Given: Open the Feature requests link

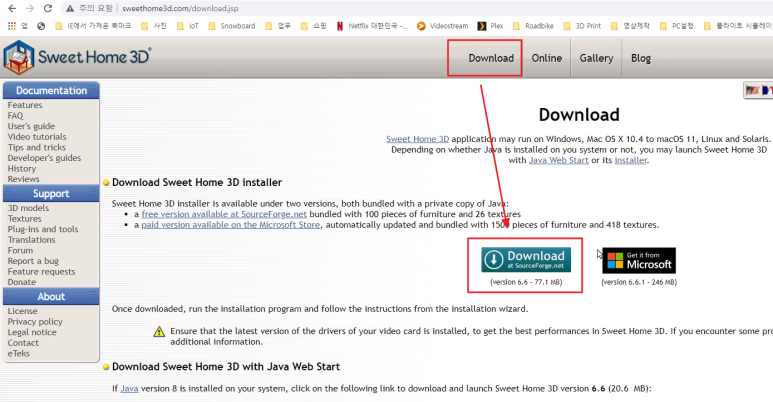Looking at the screenshot, I should coord(41,272).
